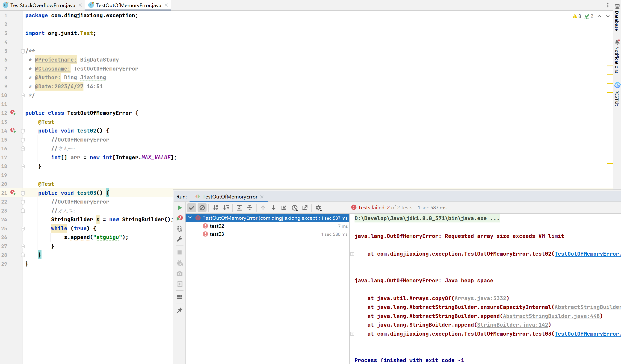
Task: Fold the test02 method body
Action: click(x=23, y=131)
